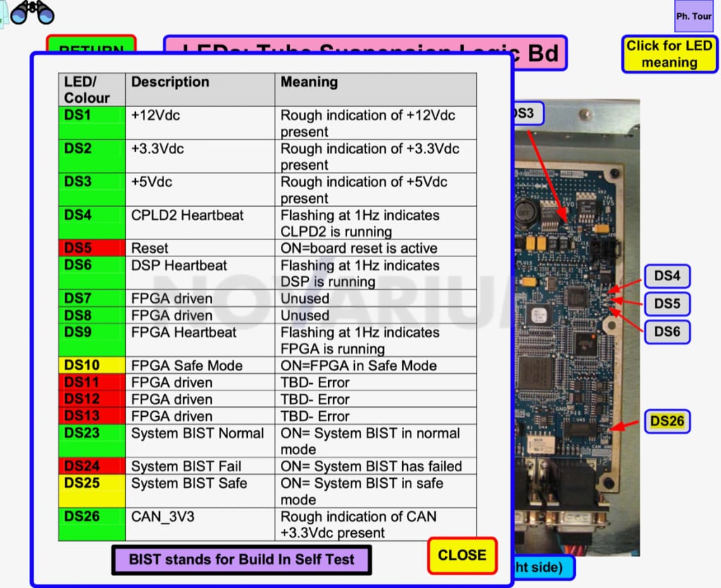Screen dimensions: 721x588
Task: Click 'ON=board reset is active' meaning
Action: (x=376, y=248)
